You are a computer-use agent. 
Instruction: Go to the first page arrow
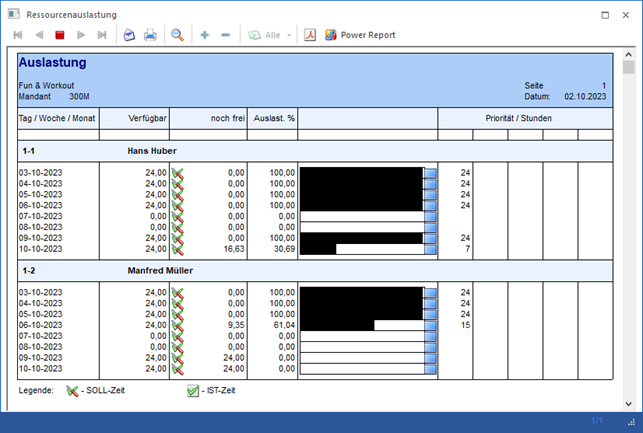tap(18, 35)
